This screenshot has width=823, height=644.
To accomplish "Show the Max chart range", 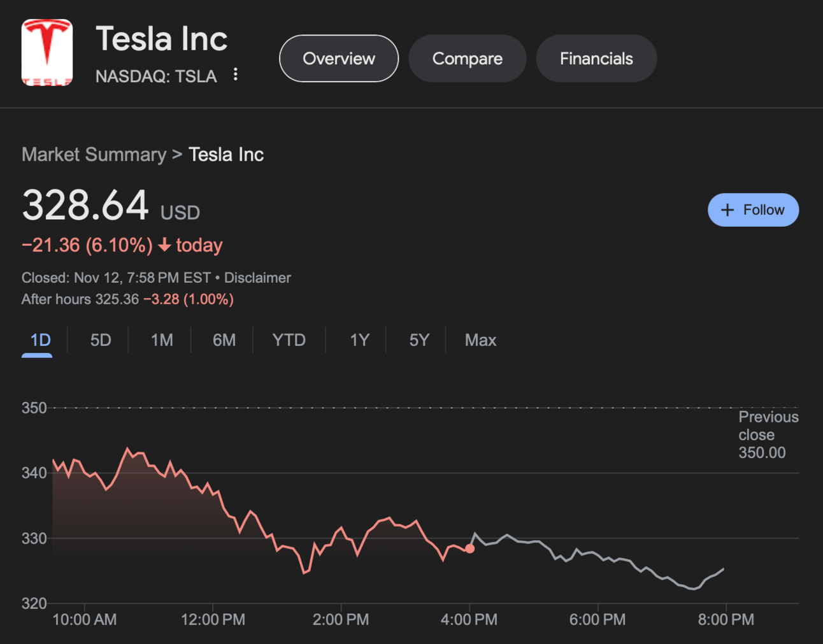I will (480, 340).
